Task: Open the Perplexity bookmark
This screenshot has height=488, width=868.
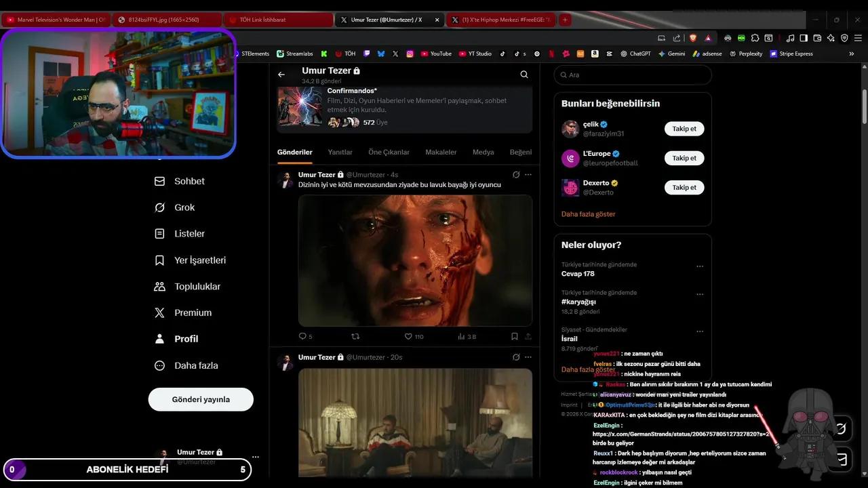Action: tap(746, 54)
